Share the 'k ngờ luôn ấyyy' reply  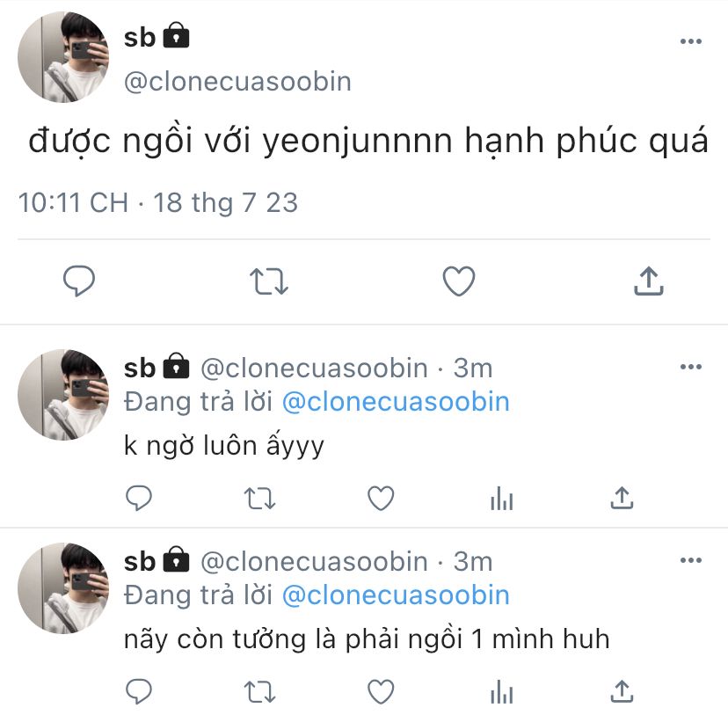pyautogui.click(x=622, y=498)
